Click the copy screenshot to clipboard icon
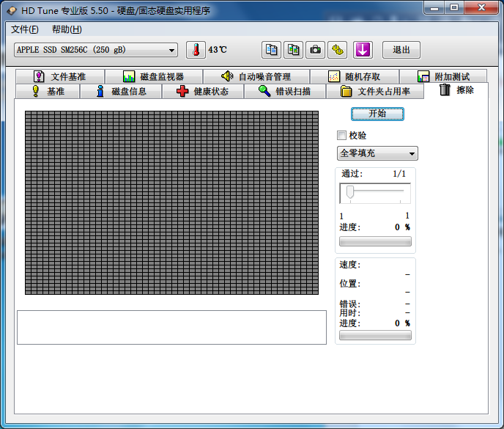Image resolution: width=504 pixels, height=429 pixels. point(293,50)
